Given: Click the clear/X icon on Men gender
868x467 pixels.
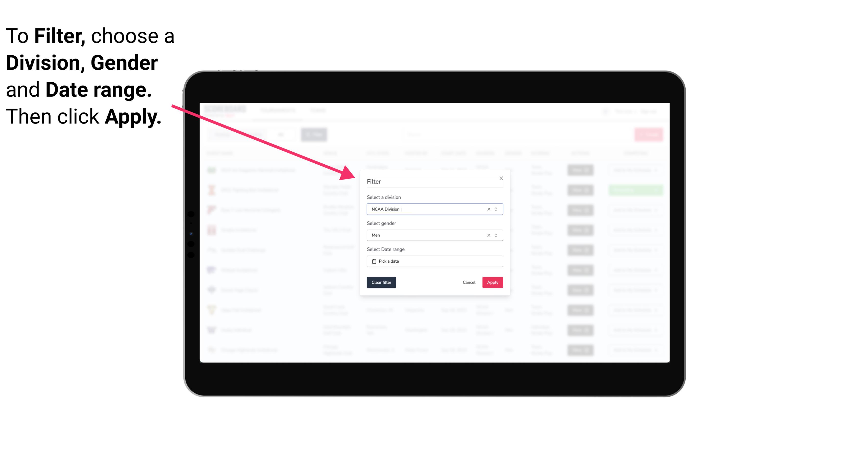Looking at the screenshot, I should coord(489,235).
